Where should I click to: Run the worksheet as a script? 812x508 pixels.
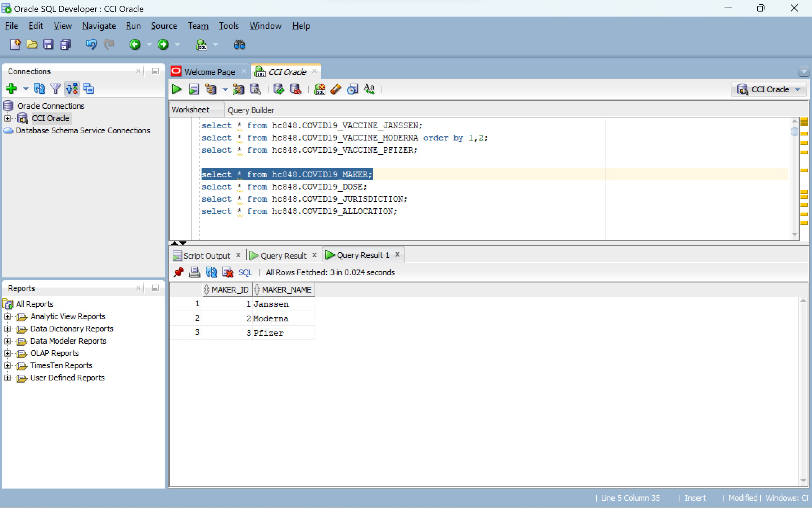coord(194,89)
